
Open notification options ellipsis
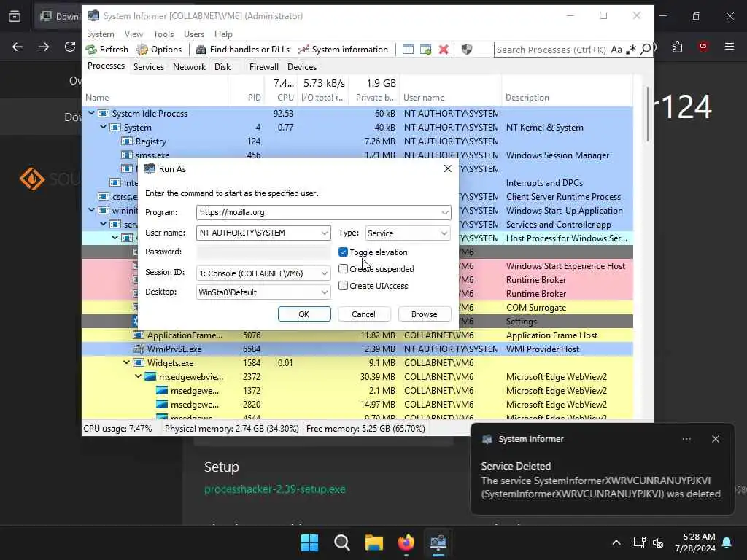point(686,439)
